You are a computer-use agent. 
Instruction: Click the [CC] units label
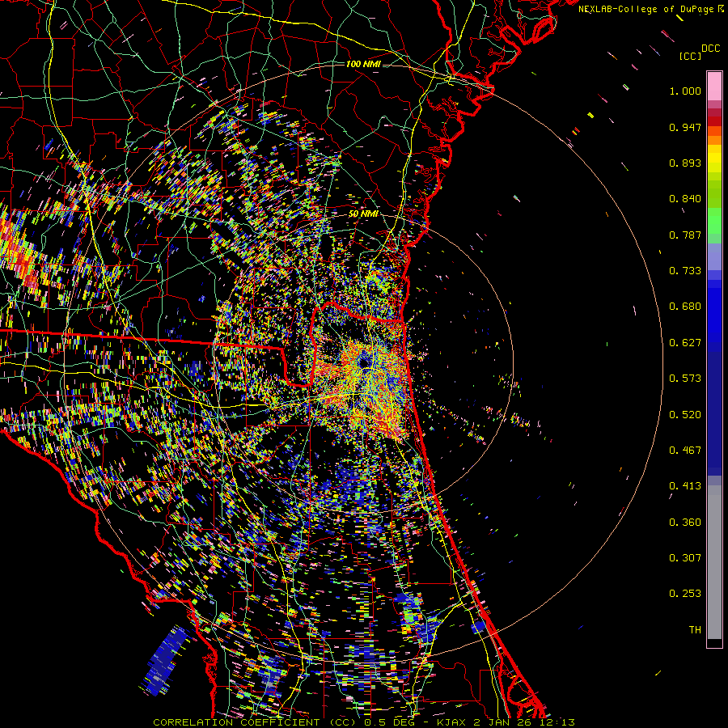point(691,56)
